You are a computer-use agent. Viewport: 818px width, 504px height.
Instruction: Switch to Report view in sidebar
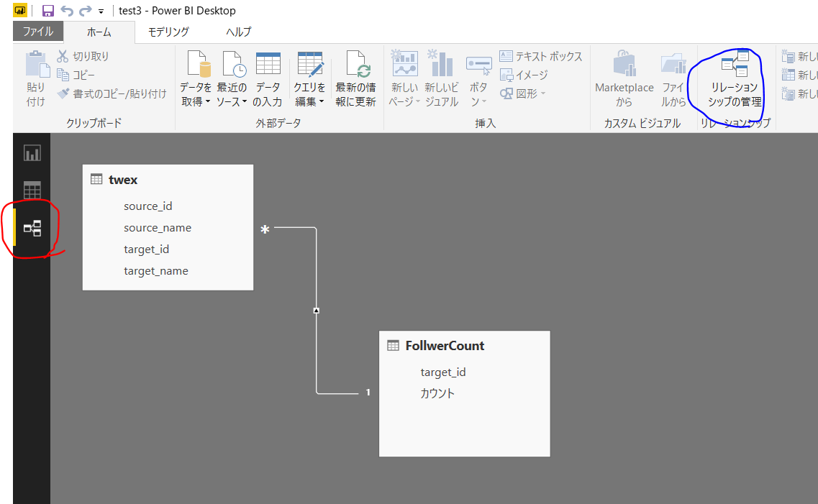[x=32, y=152]
